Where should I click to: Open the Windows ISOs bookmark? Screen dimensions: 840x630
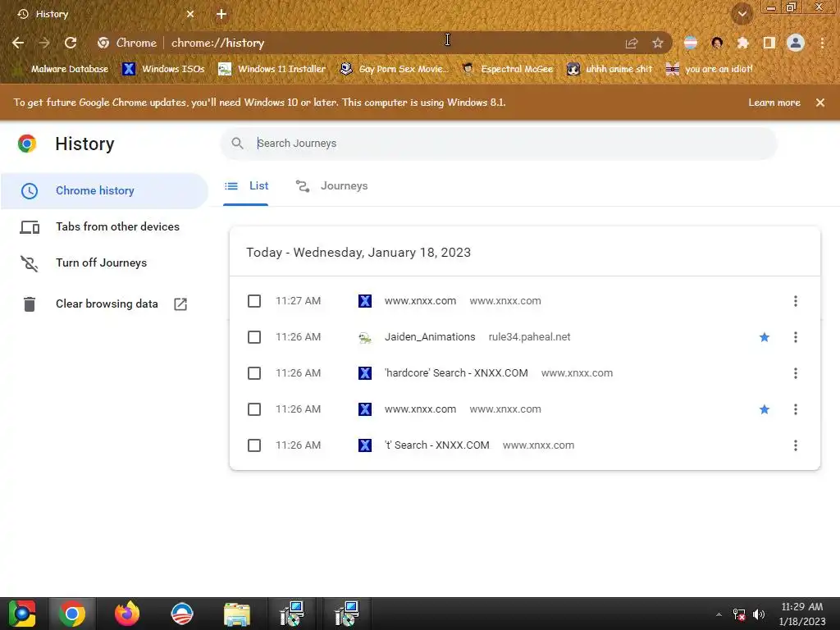point(164,69)
